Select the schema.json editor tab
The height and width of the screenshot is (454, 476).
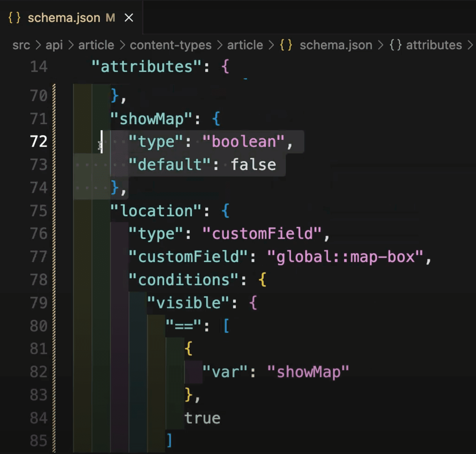tap(71, 18)
